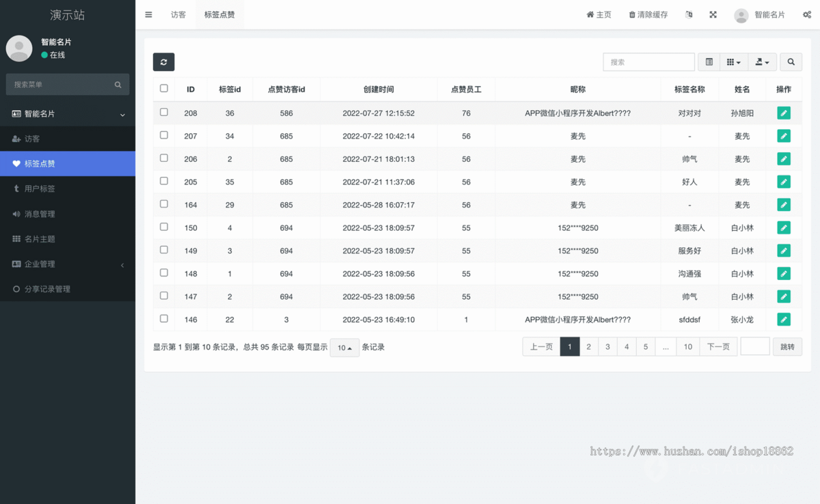The width and height of the screenshot is (820, 504).
Task: Switch to the 访客 tab
Action: pos(178,14)
